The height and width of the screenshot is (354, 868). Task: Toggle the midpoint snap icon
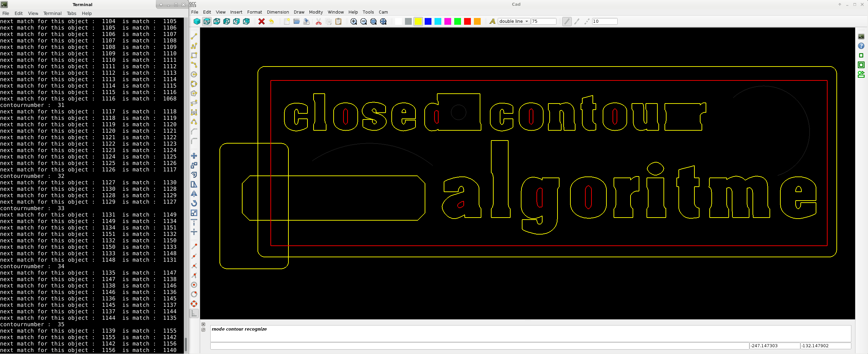194,256
